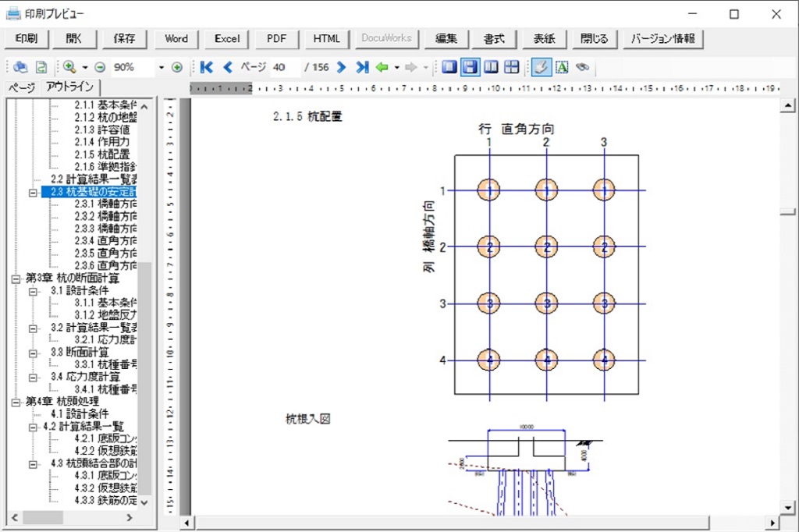
Task: Toggle the hand pan tool
Action: pos(542,67)
